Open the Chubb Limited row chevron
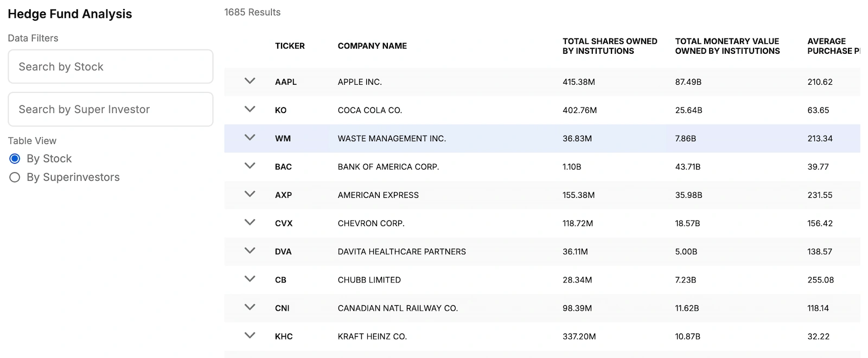868x358 pixels. tap(250, 279)
